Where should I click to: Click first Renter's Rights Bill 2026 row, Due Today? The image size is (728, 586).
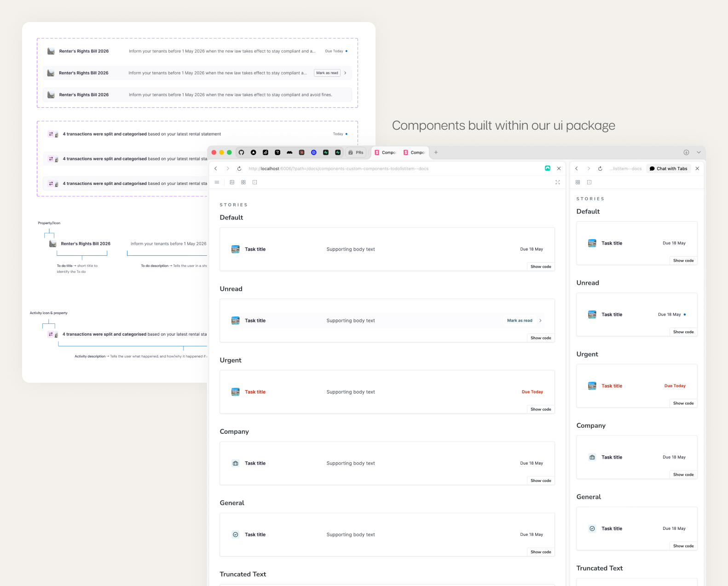[x=334, y=51]
